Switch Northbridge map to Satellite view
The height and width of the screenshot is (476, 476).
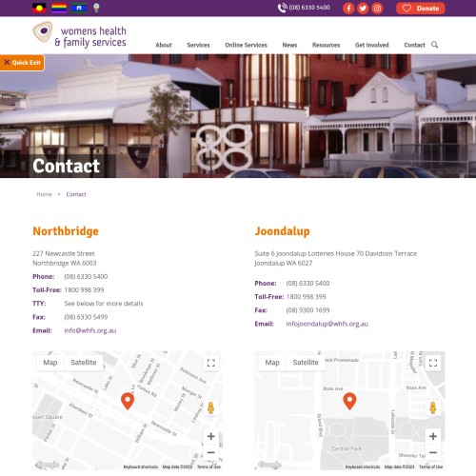tap(84, 363)
